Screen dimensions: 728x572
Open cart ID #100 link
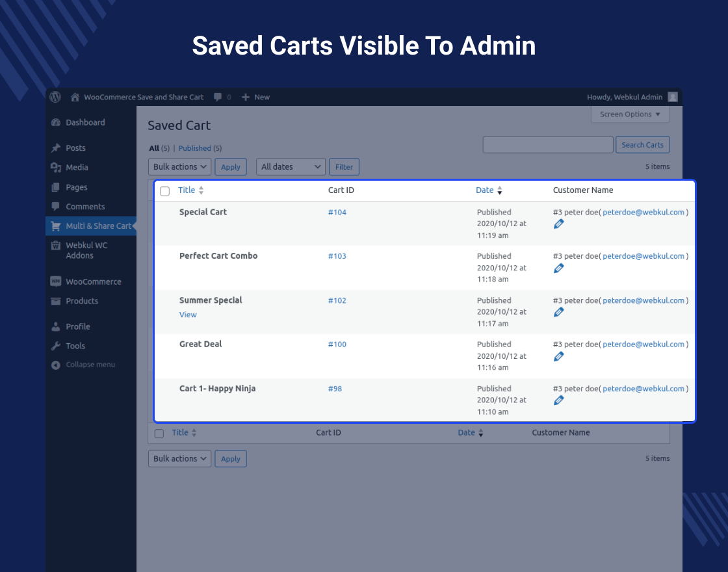coord(337,344)
